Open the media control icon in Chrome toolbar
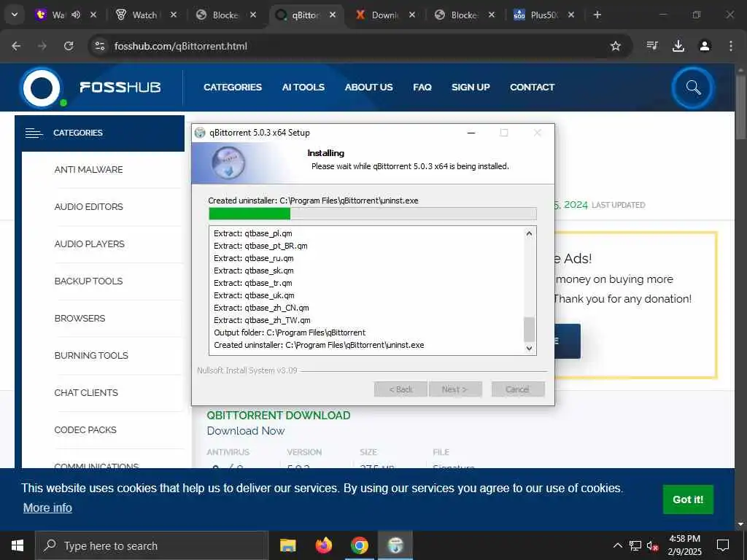This screenshot has height=560, width=747. coord(652,46)
